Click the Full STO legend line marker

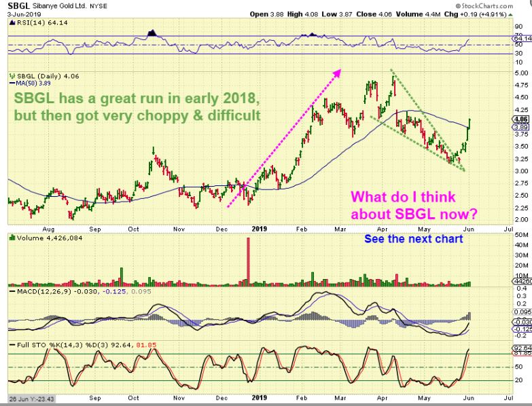[12, 346]
